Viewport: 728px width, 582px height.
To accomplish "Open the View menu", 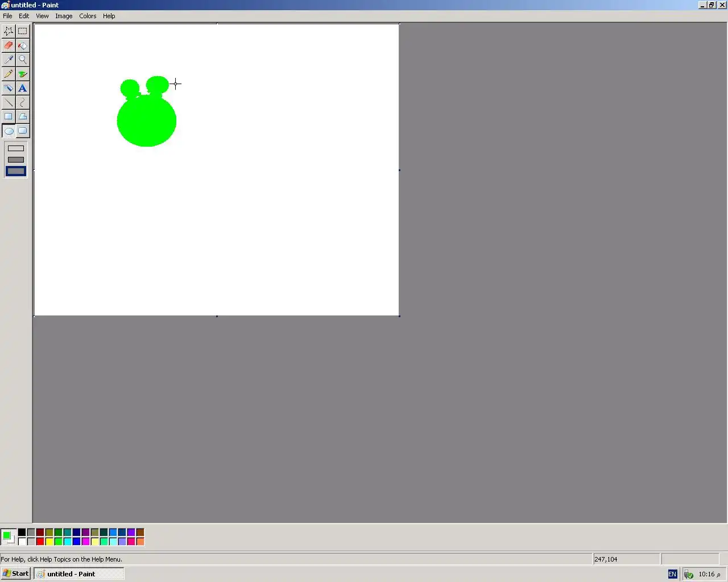I will coord(42,16).
